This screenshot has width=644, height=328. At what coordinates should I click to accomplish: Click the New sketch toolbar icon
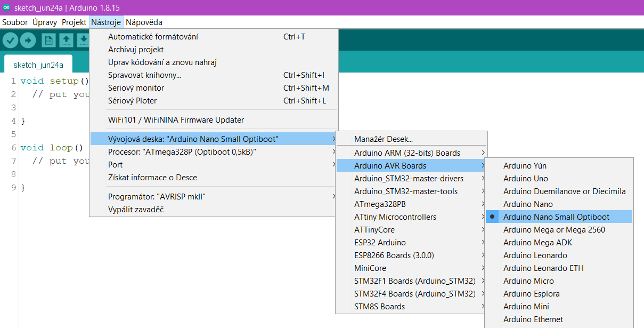click(49, 41)
